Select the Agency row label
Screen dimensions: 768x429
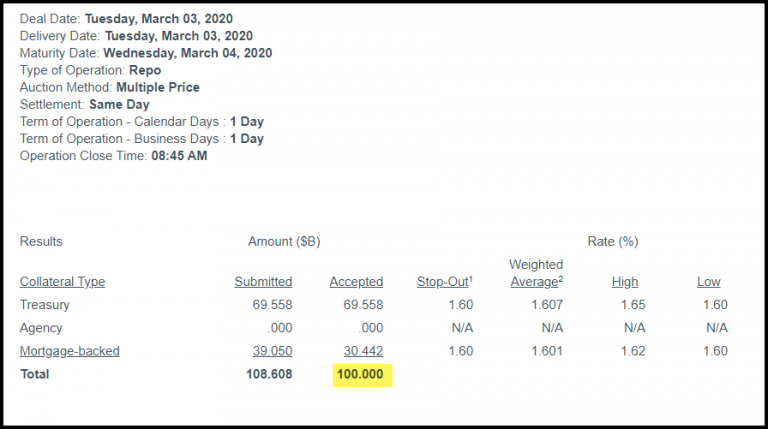tap(41, 328)
